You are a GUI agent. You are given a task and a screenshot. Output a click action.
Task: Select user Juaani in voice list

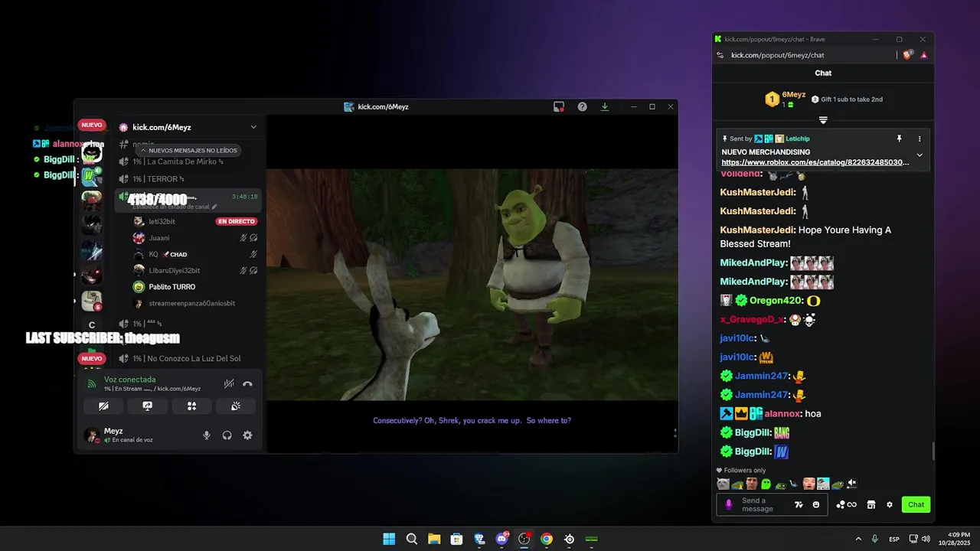[159, 238]
